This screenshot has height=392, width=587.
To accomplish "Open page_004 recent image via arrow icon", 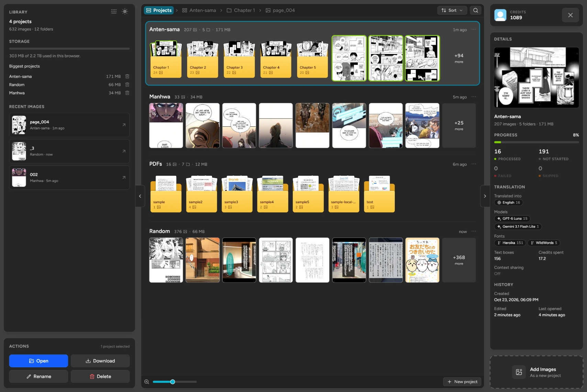I will [x=124, y=125].
